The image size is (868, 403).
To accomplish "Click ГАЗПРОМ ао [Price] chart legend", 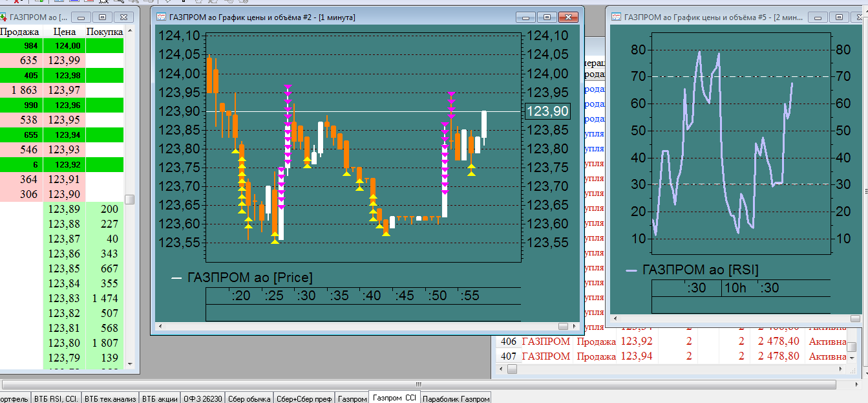I will point(249,278).
